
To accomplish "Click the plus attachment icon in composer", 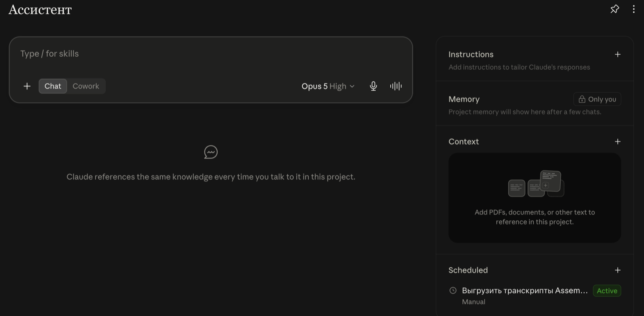I will pyautogui.click(x=27, y=86).
